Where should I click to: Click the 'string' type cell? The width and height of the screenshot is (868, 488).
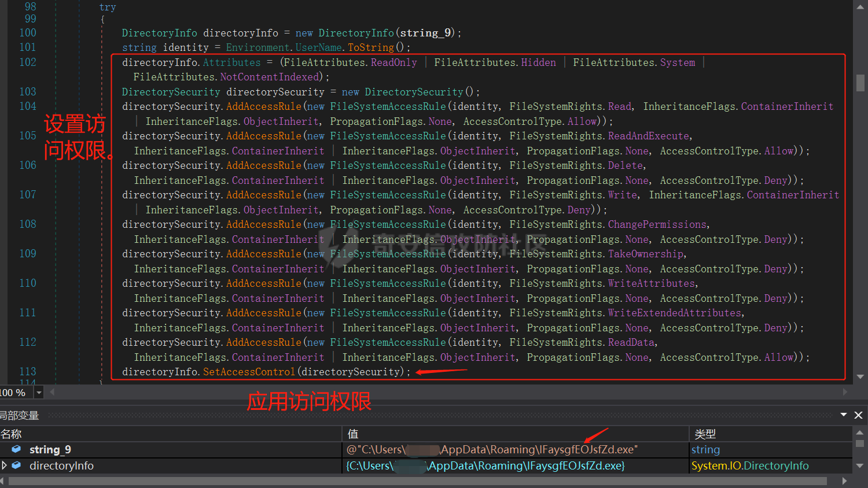[x=771, y=449]
